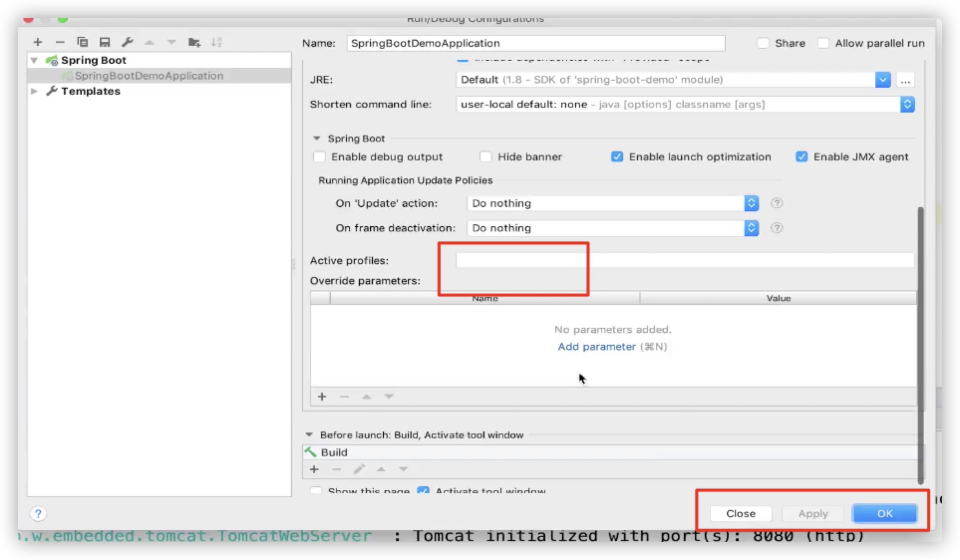Click the add new configuration plus icon
Image resolution: width=960 pixels, height=560 pixels.
[x=38, y=42]
